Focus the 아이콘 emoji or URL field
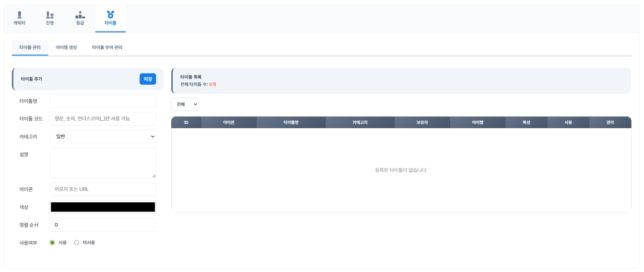Screen dimensions: 644x272 tap(103, 189)
